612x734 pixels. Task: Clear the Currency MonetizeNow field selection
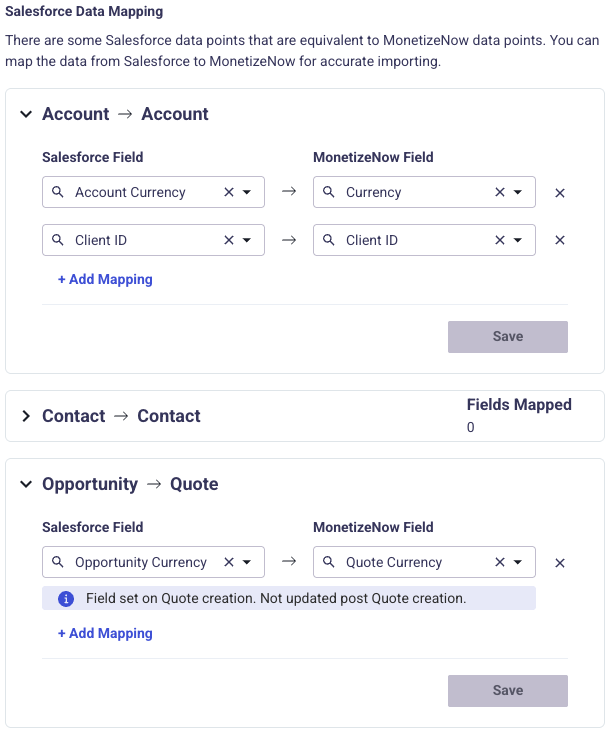[499, 192]
